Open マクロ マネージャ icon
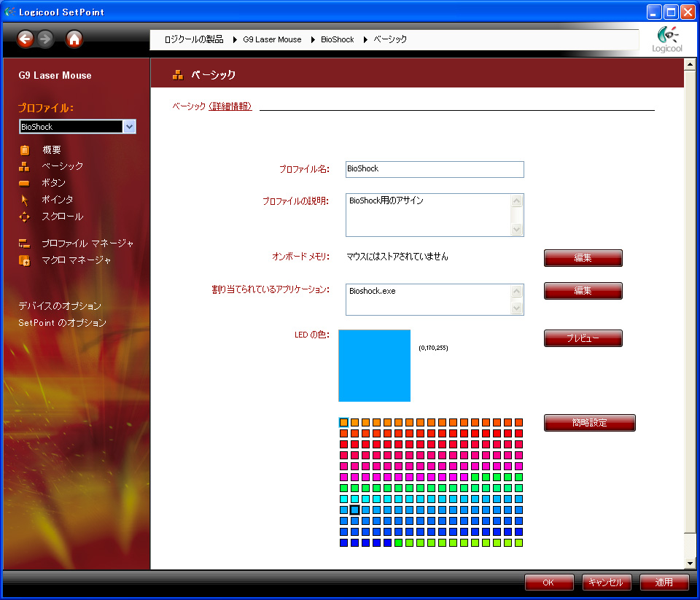Screen dimensions: 700x600 point(25,260)
